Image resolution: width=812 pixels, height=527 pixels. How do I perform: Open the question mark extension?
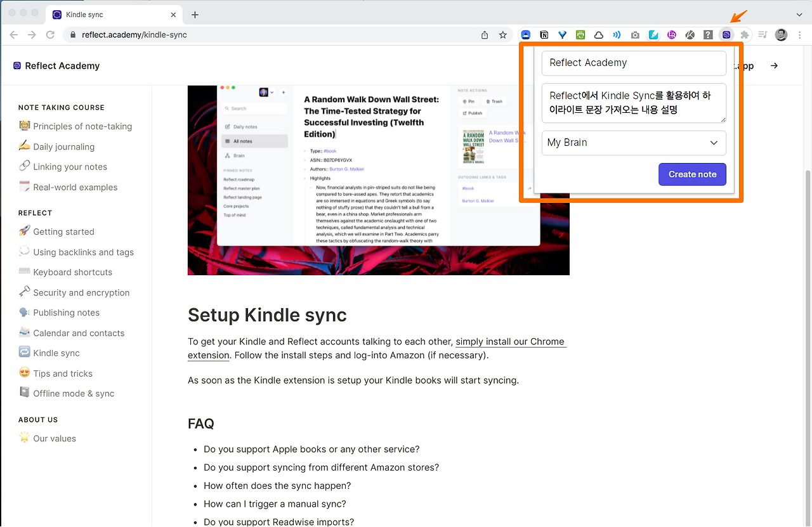708,35
